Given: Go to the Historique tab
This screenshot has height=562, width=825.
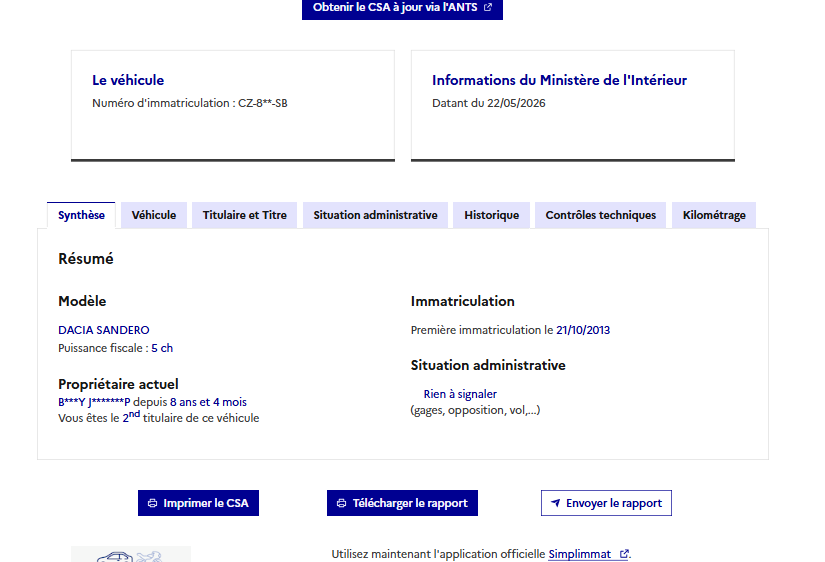Looking at the screenshot, I should (491, 215).
